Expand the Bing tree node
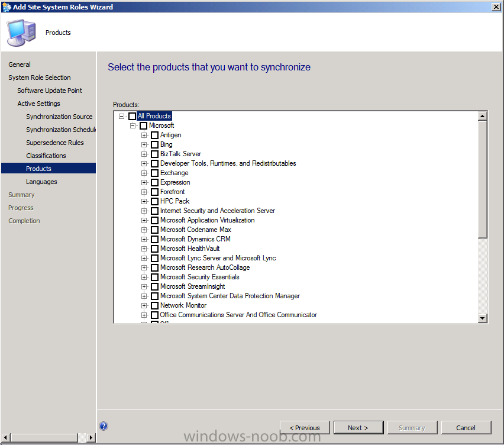The height and width of the screenshot is (445, 504). [x=144, y=144]
